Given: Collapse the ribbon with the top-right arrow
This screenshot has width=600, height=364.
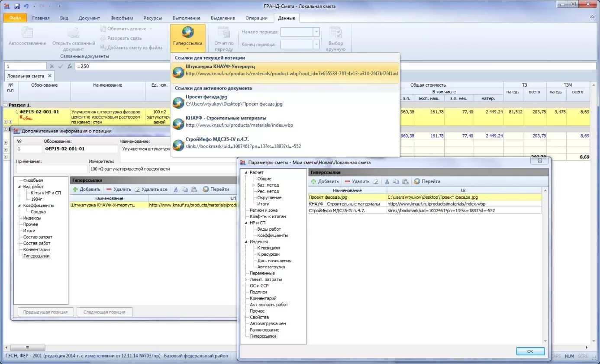Looking at the screenshot, I should coord(592,17).
